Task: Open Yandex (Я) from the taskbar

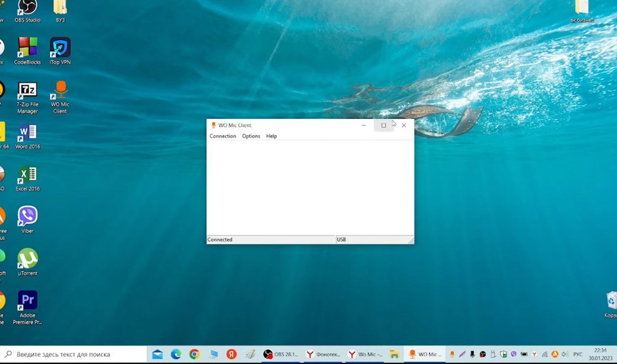Action: point(231,354)
